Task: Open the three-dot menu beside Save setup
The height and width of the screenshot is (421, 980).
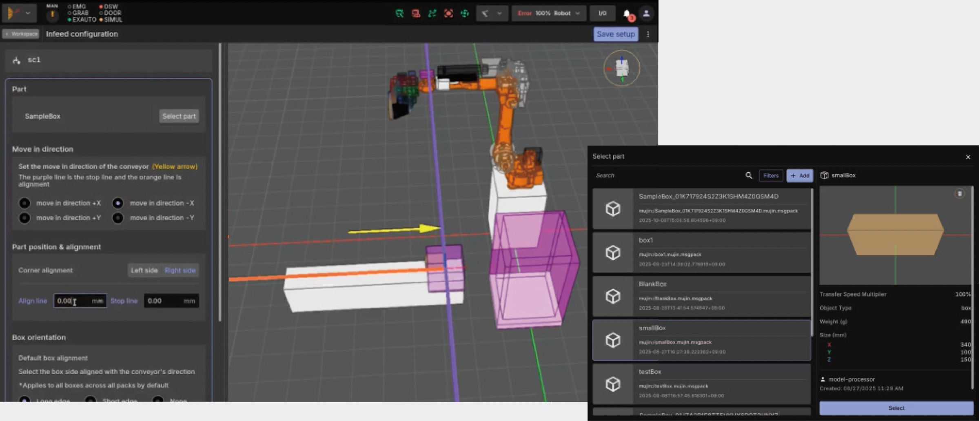Action: click(648, 34)
